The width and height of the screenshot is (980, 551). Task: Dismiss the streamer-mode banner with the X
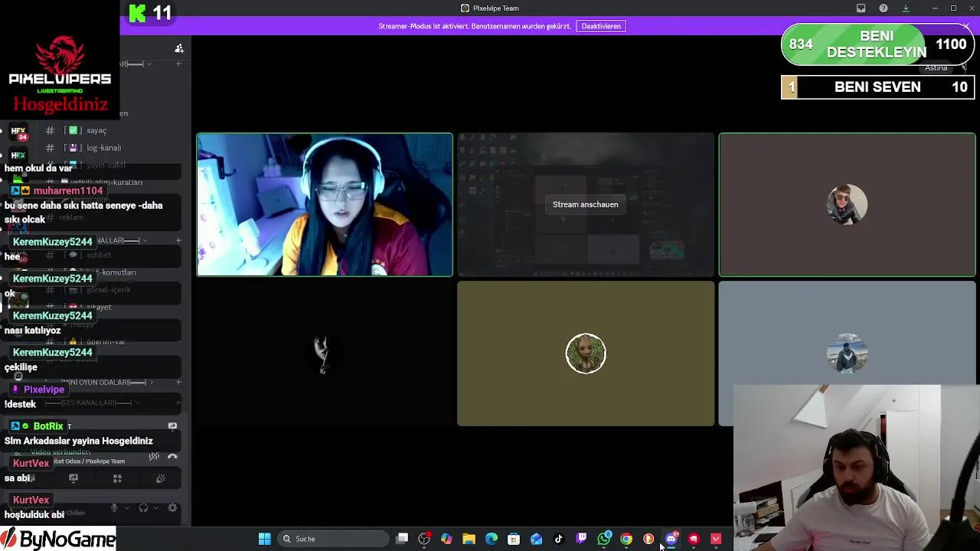[x=966, y=27]
